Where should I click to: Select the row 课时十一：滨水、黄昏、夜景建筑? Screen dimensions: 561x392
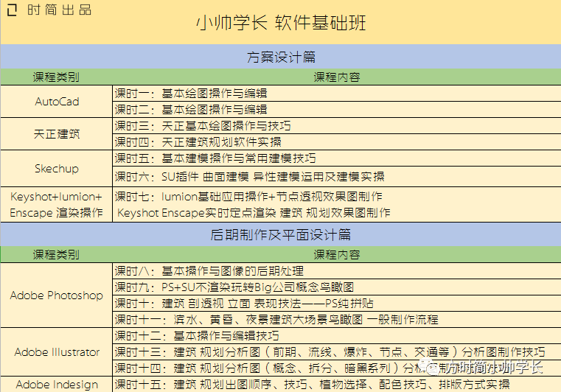coord(337,319)
